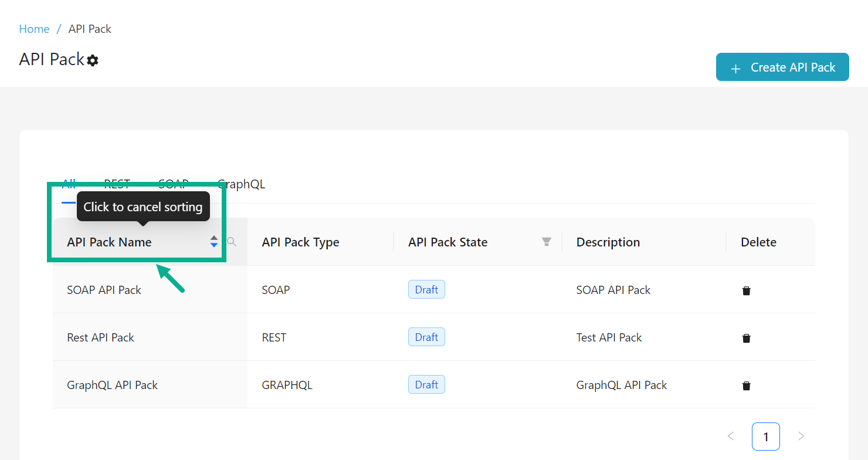The height and width of the screenshot is (460, 868).
Task: Switch to the GraphQL tab
Action: point(241,184)
